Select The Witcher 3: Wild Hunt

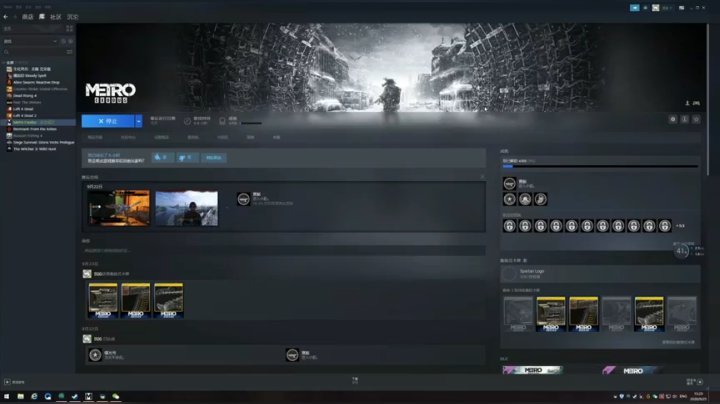[34, 149]
